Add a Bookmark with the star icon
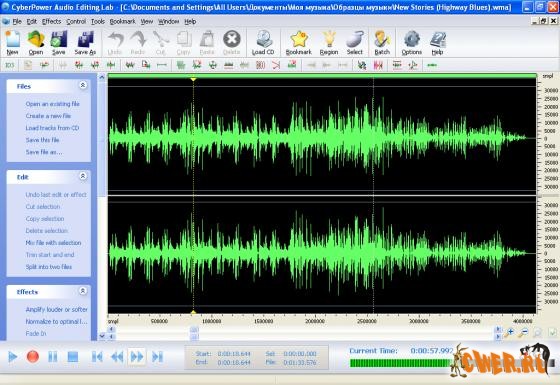 [x=299, y=42]
